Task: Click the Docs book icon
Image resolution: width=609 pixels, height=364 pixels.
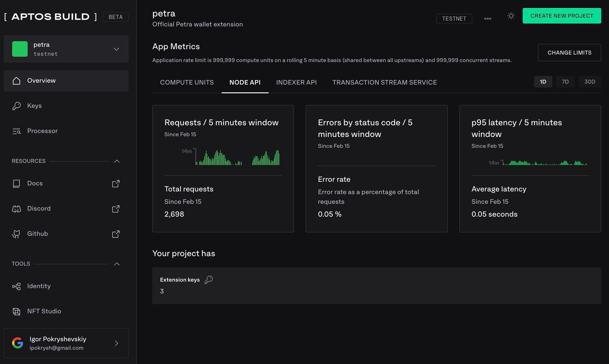Action: click(x=16, y=184)
